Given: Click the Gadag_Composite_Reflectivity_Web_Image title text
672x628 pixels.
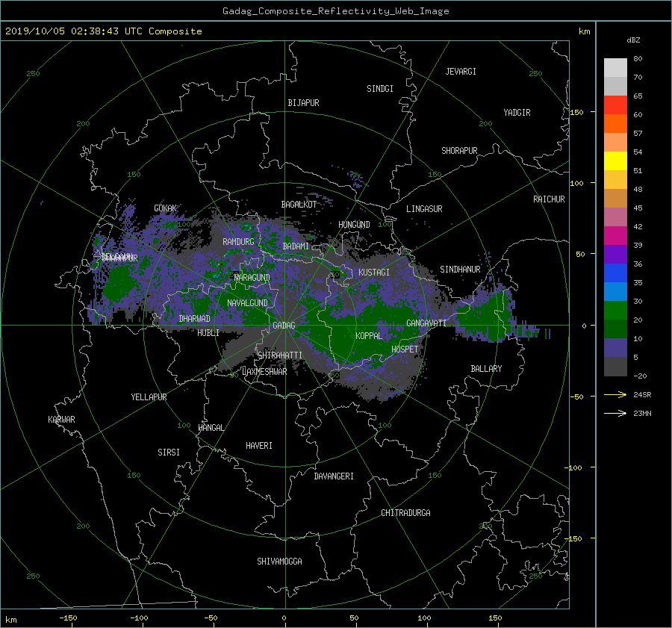Looking at the screenshot, I should (x=335, y=11).
